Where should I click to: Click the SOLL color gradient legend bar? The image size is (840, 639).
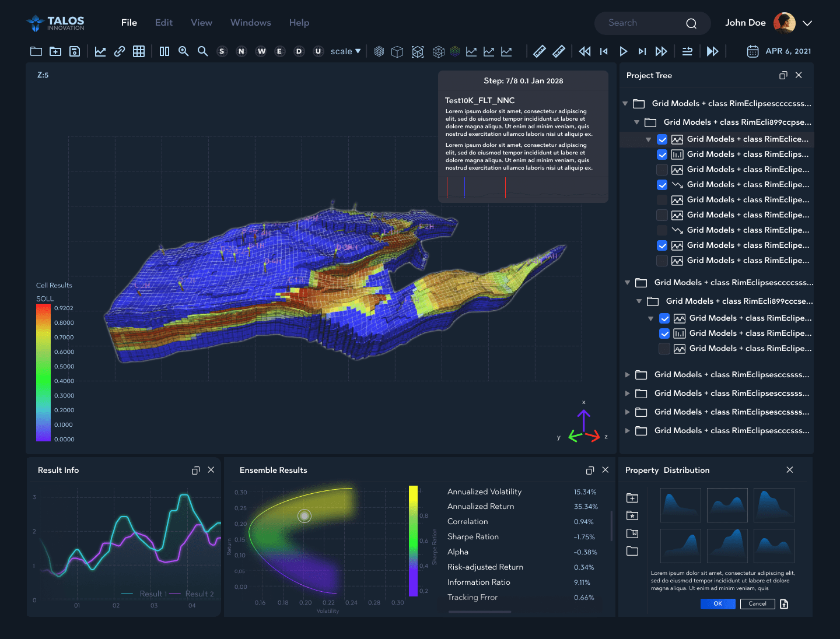click(x=44, y=373)
